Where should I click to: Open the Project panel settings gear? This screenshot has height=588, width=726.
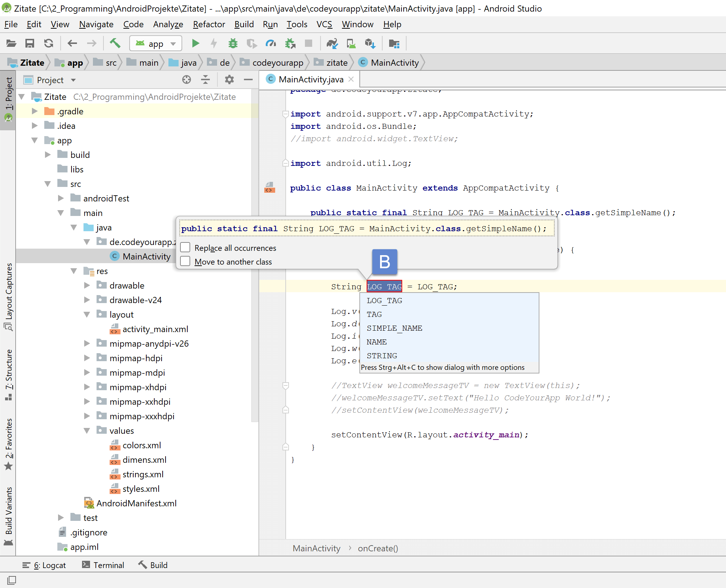[229, 79]
